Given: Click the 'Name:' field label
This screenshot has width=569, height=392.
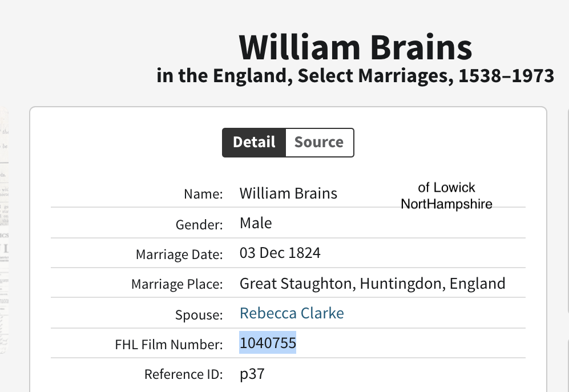Looking at the screenshot, I should tap(203, 194).
